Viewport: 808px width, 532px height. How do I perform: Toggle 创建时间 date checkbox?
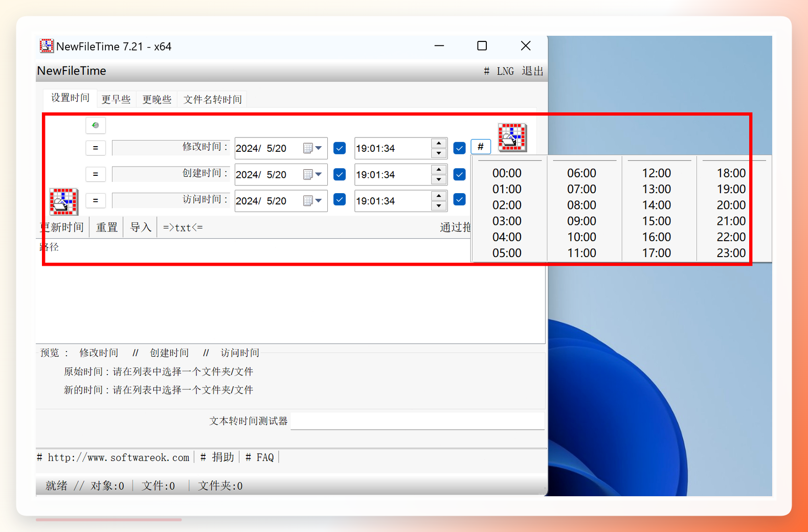pos(340,174)
